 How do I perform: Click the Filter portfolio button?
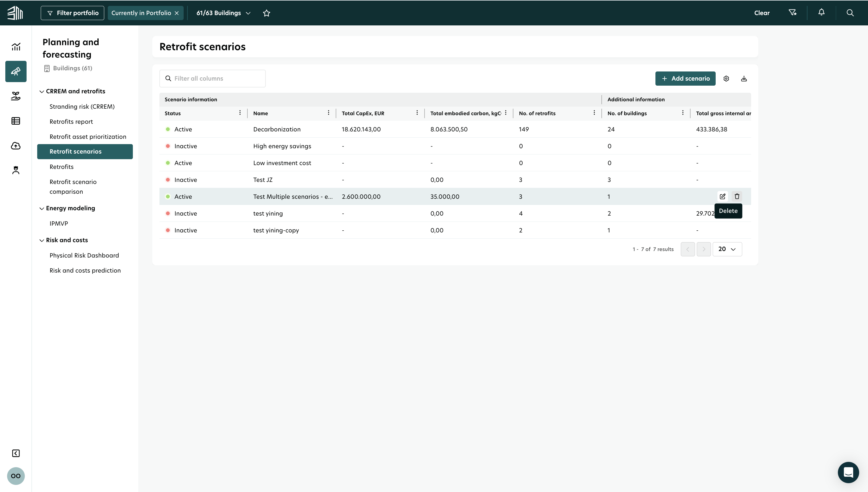click(x=72, y=13)
